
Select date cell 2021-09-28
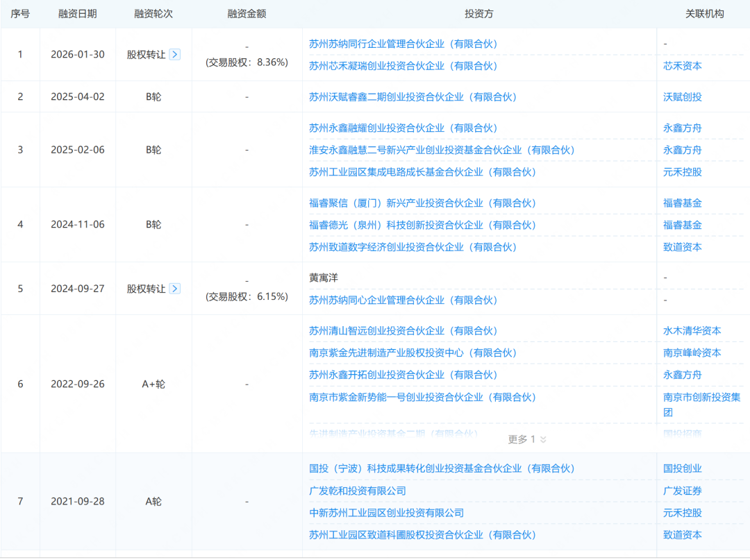78,502
